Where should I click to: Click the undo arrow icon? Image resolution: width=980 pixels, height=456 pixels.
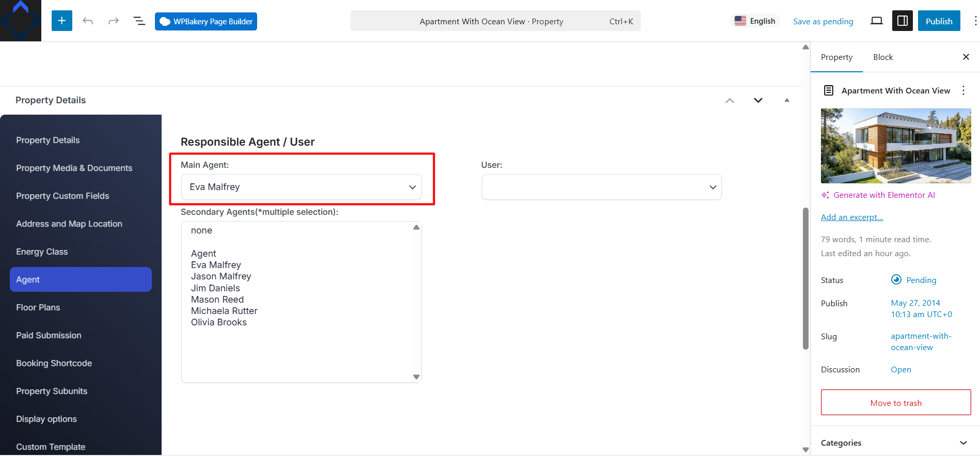[88, 21]
